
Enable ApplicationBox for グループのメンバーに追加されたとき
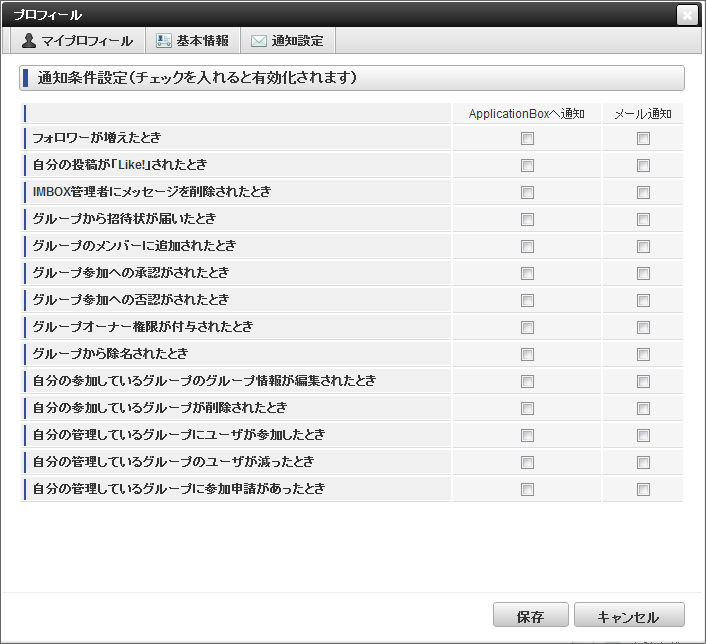tap(527, 246)
